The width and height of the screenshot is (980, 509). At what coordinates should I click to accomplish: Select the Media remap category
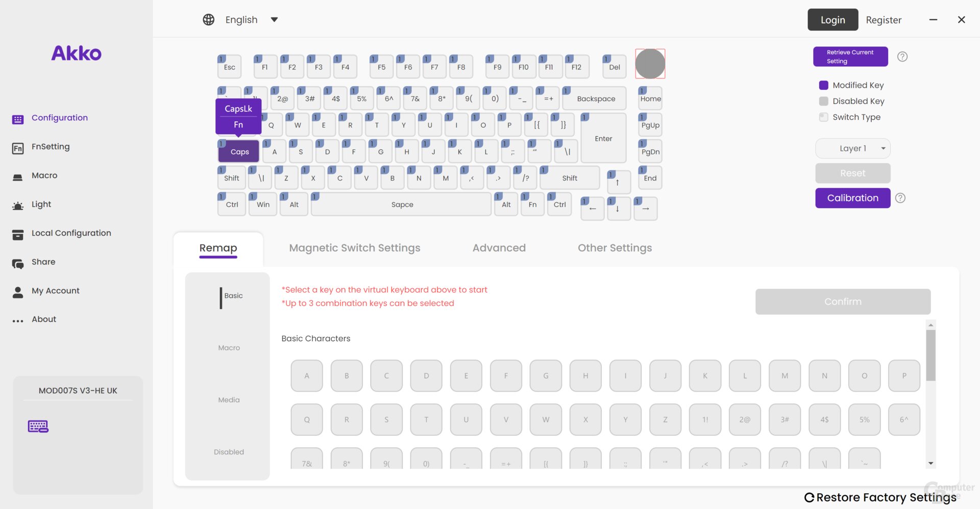229,400
